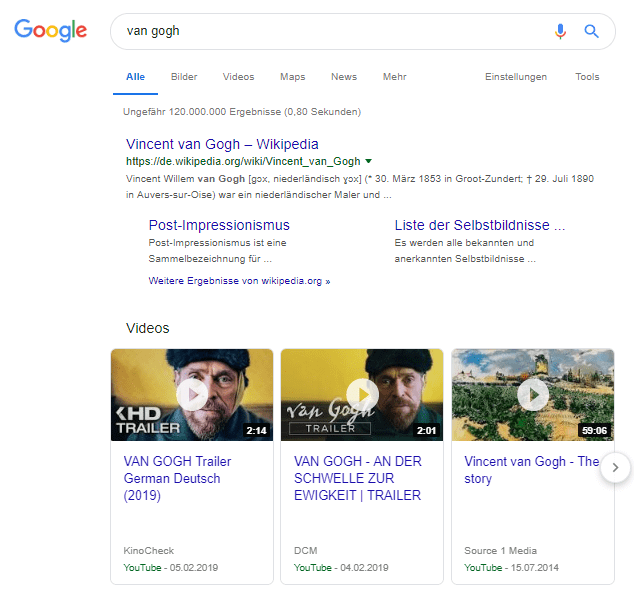Play the KinoCheck HD Trailer video thumbnail
634x595 pixels.
point(192,395)
